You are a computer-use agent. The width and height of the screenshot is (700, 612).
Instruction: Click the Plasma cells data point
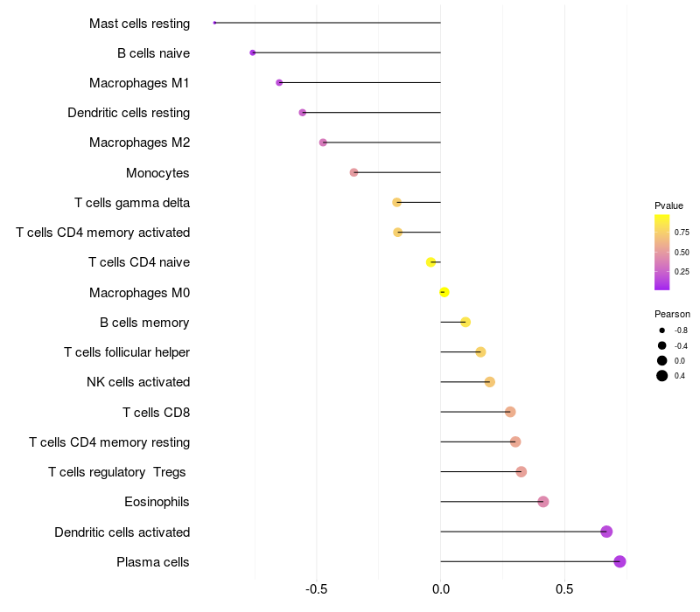tap(619, 561)
